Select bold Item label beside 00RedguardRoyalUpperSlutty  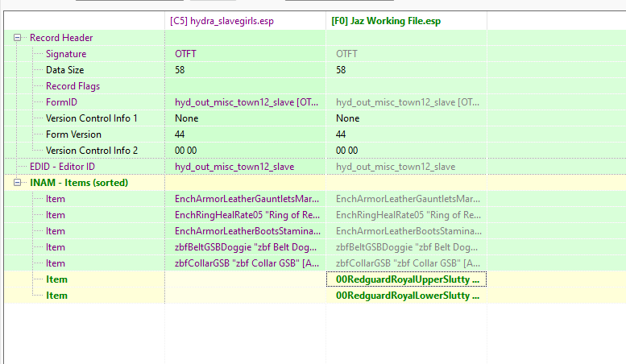pyautogui.click(x=56, y=279)
